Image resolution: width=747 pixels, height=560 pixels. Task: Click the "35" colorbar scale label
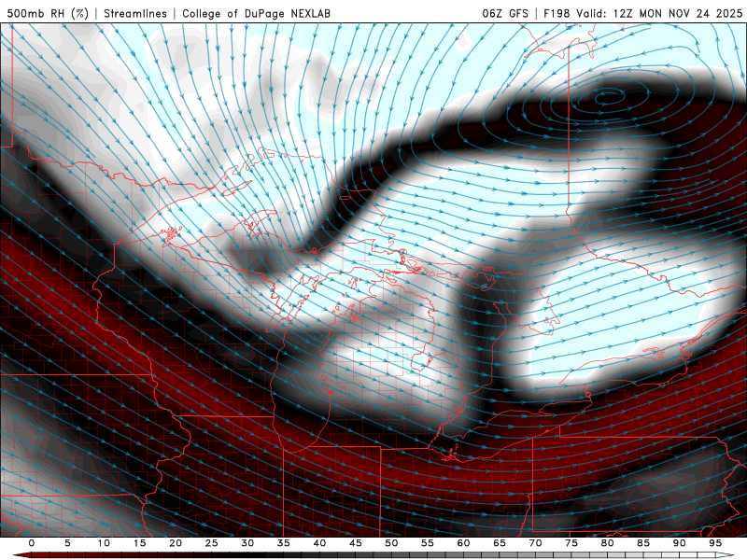pyautogui.click(x=284, y=543)
